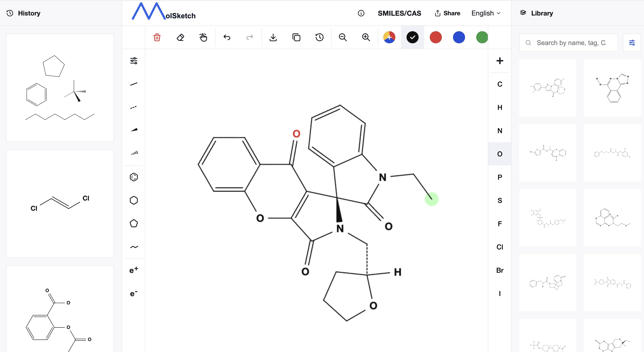This screenshot has width=644, height=352.
Task: Select Oxygen element in atom bar
Action: click(499, 154)
